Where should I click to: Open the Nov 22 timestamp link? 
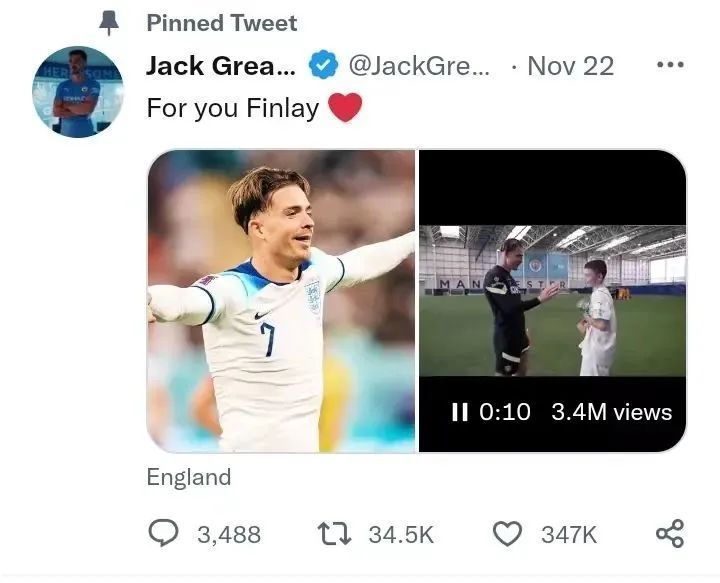click(x=570, y=66)
